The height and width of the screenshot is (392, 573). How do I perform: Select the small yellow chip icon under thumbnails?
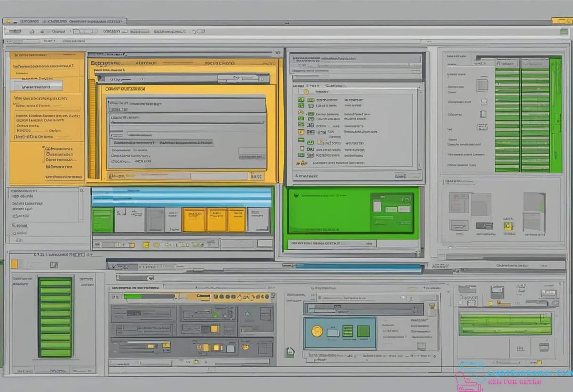508,226
